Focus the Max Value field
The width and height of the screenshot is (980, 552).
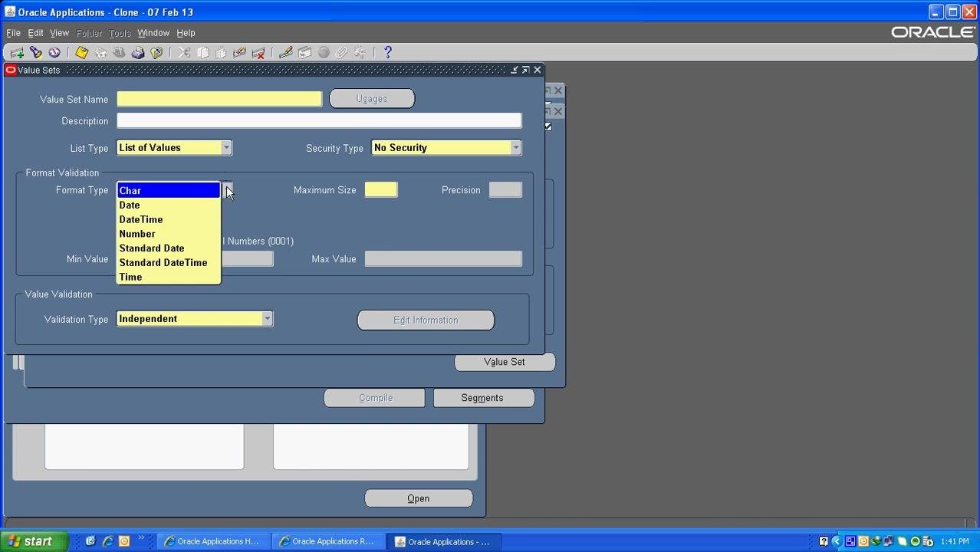coord(443,259)
